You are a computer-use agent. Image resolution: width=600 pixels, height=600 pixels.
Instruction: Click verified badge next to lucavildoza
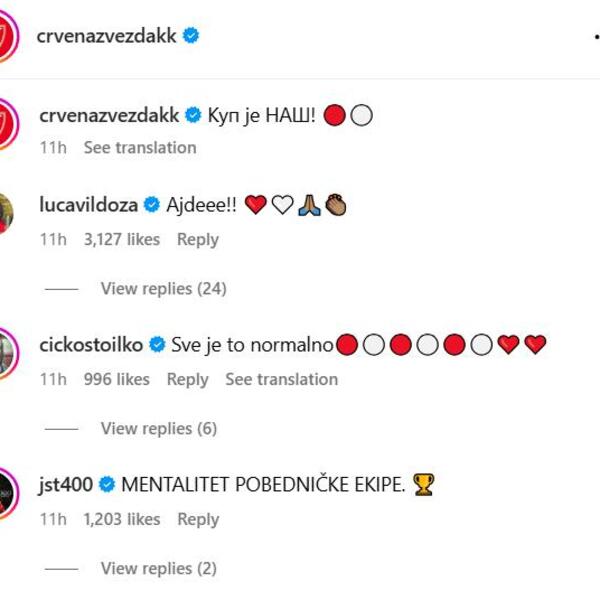pos(152,206)
